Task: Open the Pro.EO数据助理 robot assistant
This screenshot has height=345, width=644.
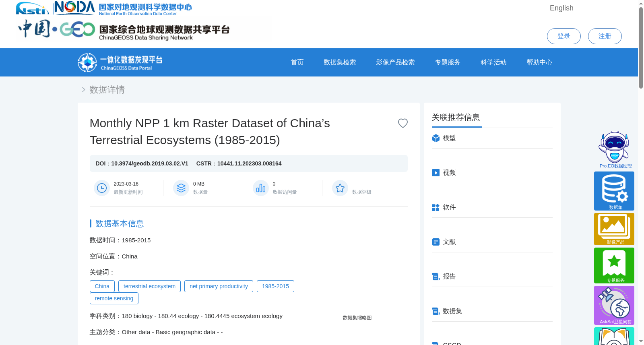Action: 614,149
